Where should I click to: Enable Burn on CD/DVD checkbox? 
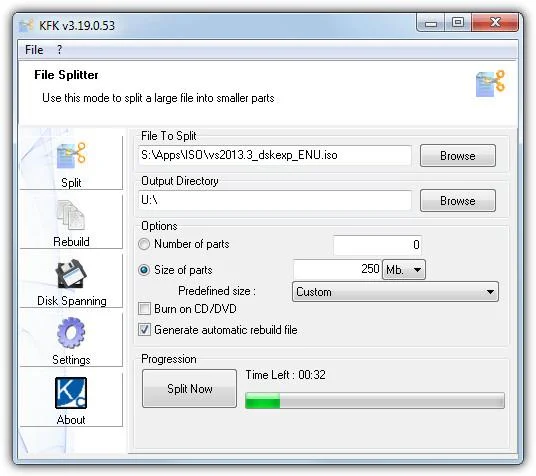pyautogui.click(x=144, y=308)
